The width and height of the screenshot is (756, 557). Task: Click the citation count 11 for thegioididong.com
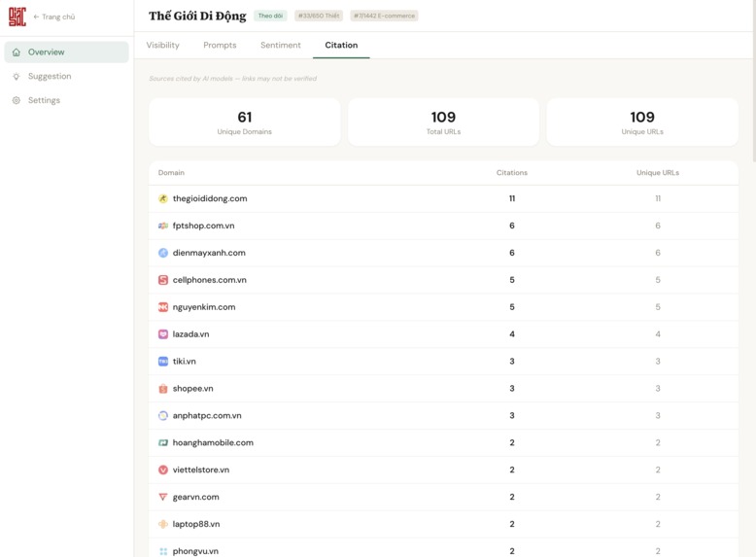512,198
